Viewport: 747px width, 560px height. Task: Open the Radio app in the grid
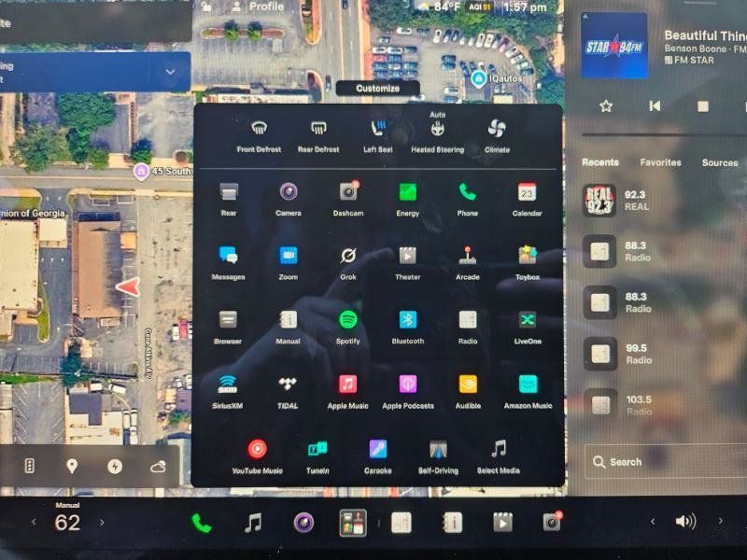click(468, 320)
